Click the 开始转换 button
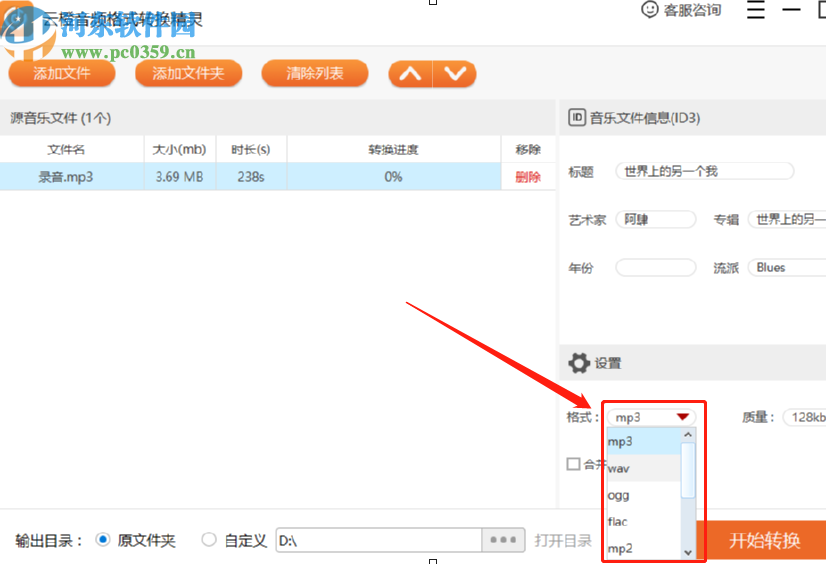 [764, 540]
